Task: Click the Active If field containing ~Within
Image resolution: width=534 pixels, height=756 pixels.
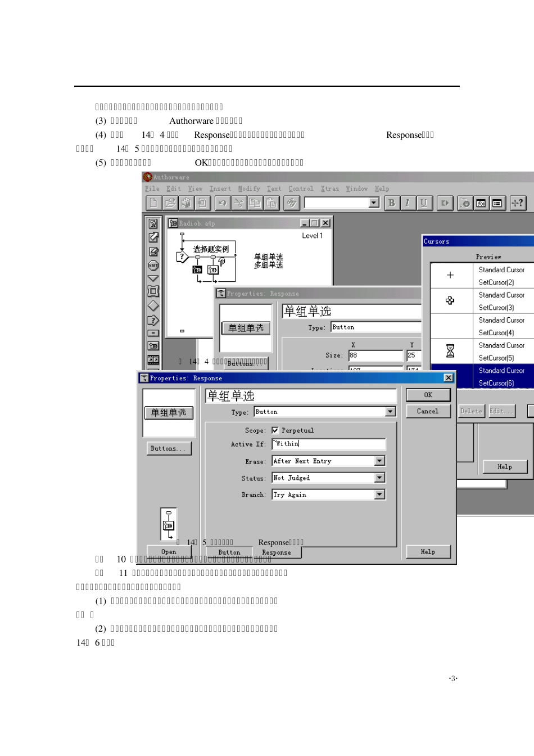Action: (329, 444)
